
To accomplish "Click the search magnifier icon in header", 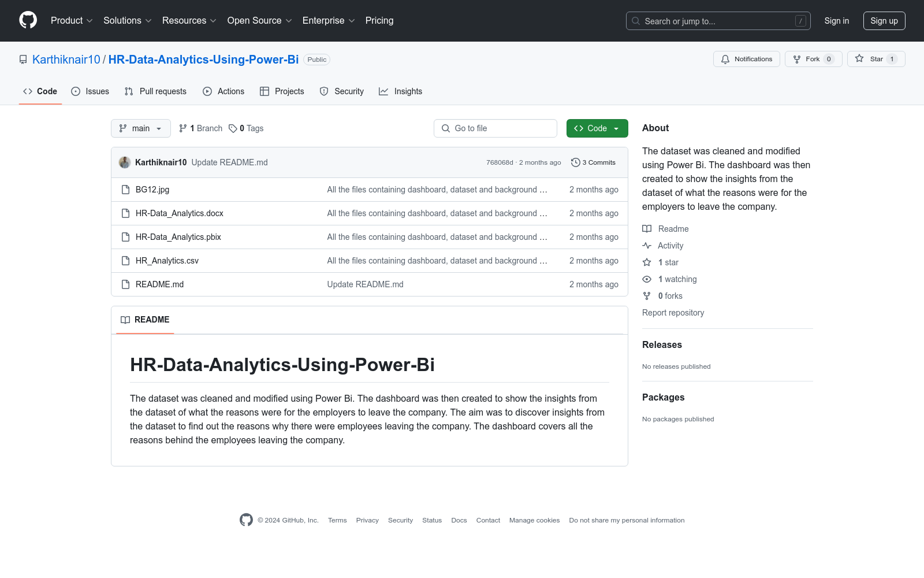I will point(636,21).
